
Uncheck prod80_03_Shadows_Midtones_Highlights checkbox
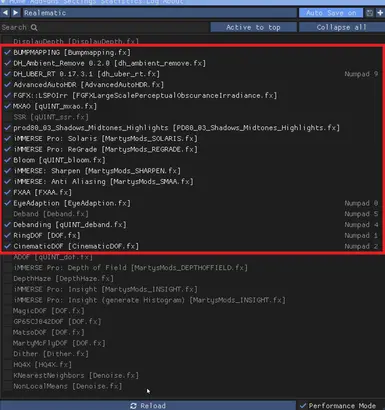8,128
